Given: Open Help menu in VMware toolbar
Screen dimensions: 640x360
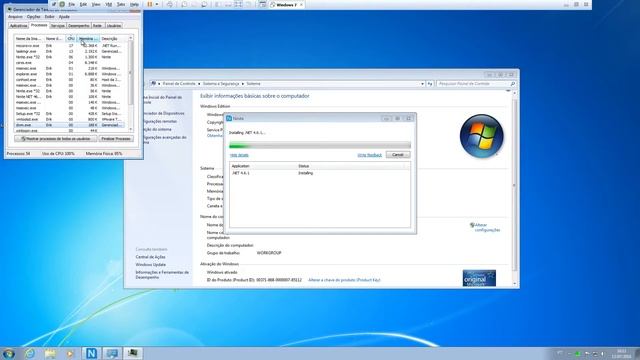Looking at the screenshot, I should point(134,4).
